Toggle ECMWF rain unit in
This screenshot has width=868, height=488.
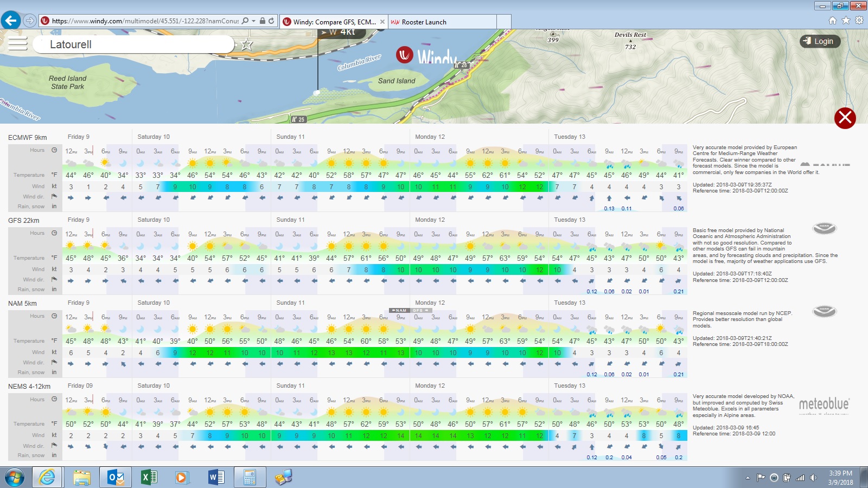54,206
